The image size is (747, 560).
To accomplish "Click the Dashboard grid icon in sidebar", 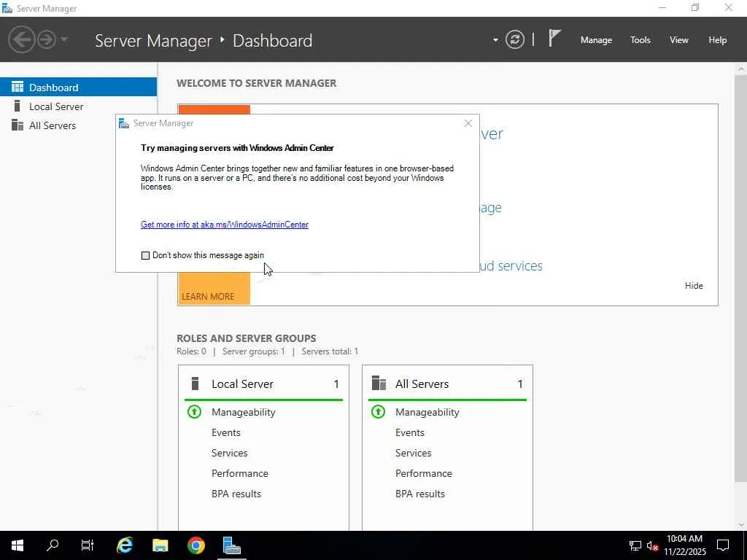I will point(18,87).
